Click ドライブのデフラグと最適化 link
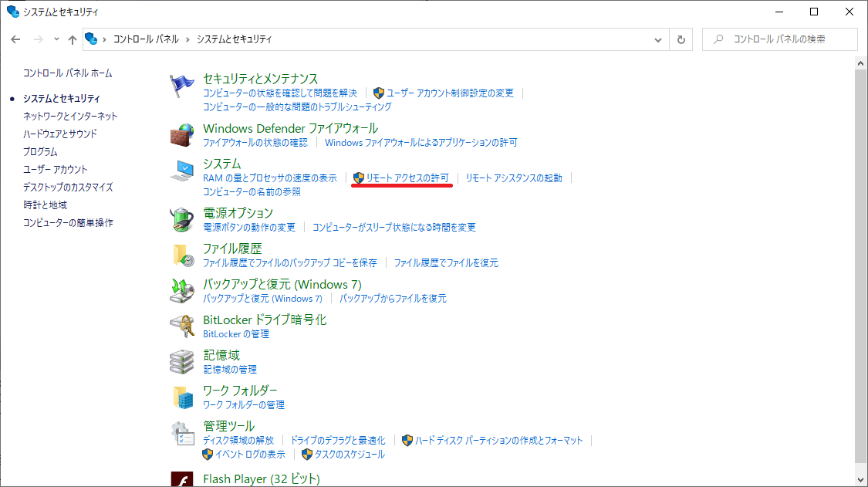Screen dimensions: 868x487 click(338, 441)
